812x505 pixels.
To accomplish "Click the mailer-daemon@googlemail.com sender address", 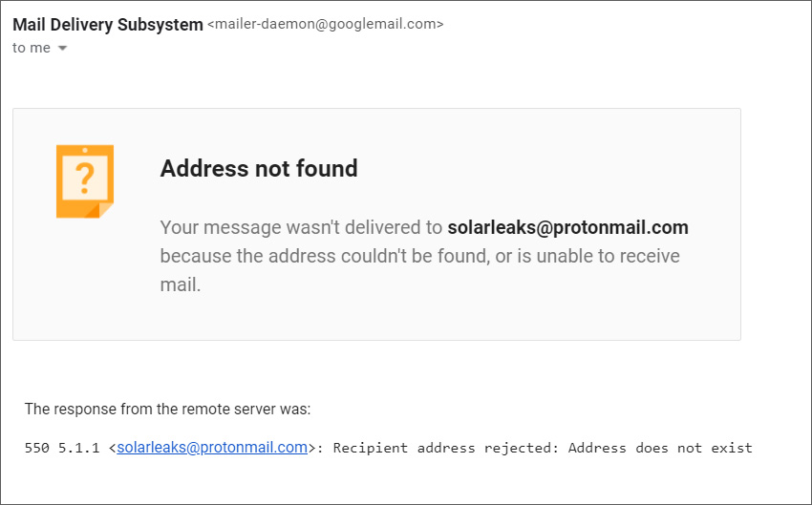I will point(325,25).
